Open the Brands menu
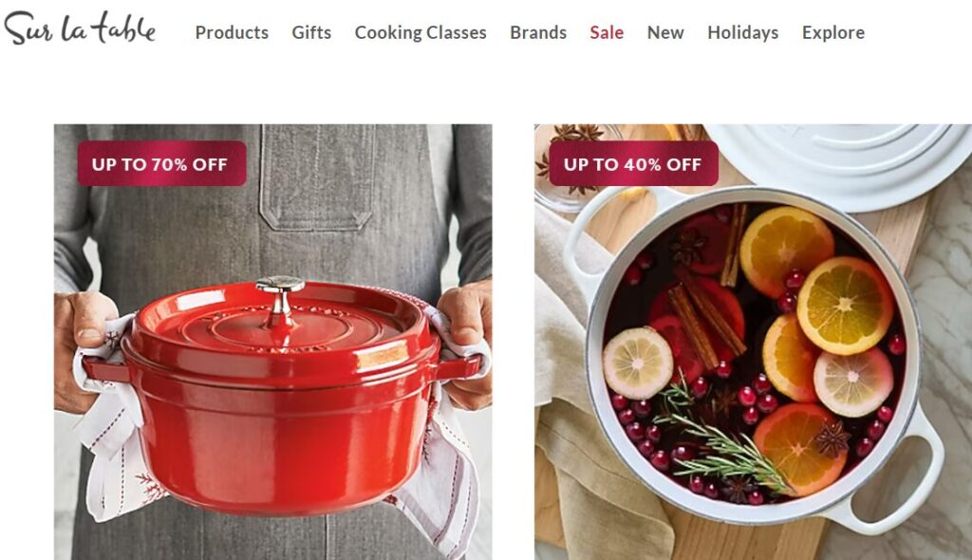972x560 pixels. (x=538, y=32)
